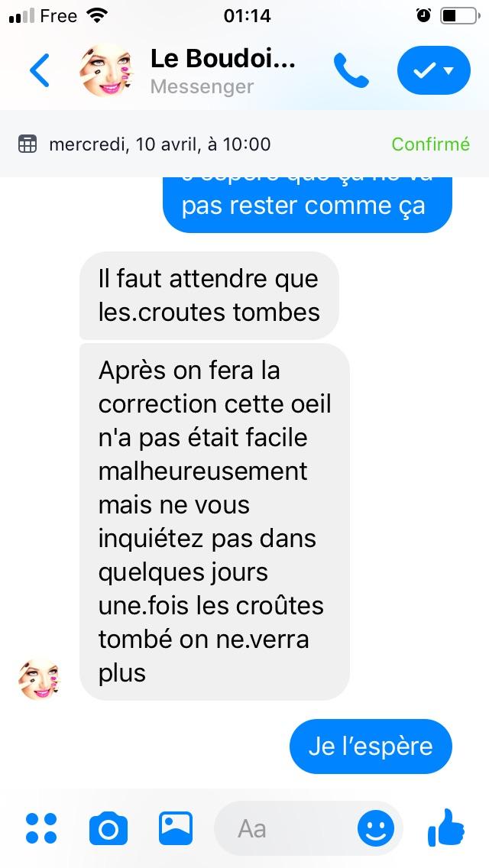Open the calendar icon in appointment banner

coord(28,144)
